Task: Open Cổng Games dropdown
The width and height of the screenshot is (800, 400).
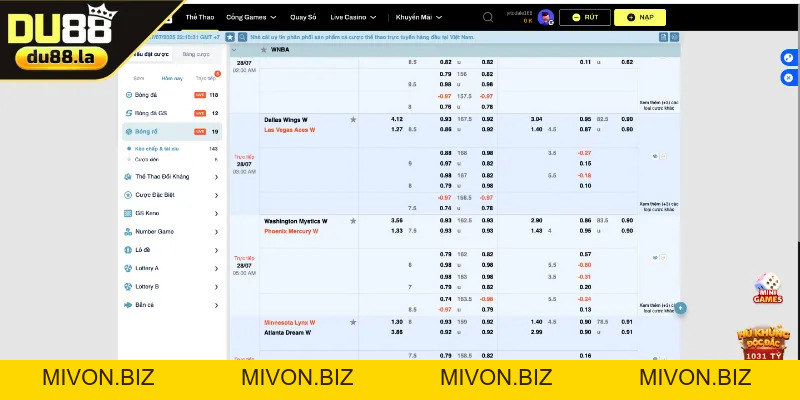Action: click(x=251, y=17)
